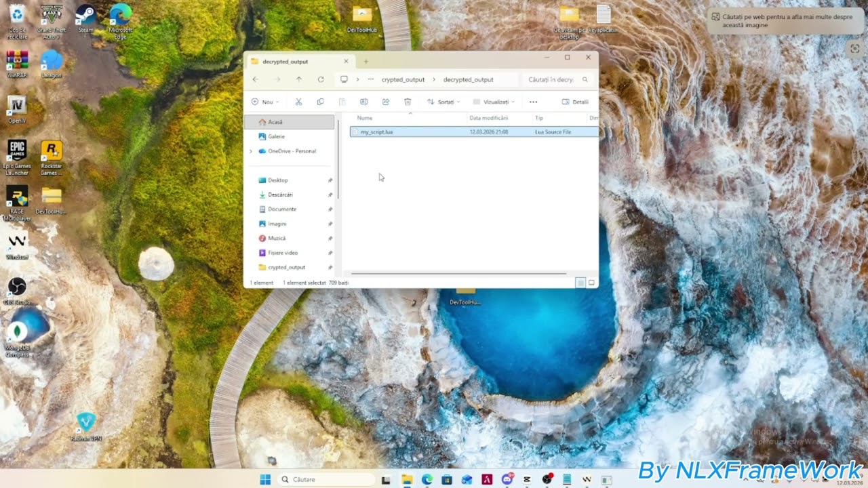
Task: Select the Steam desktop shortcut
Action: (x=85, y=19)
